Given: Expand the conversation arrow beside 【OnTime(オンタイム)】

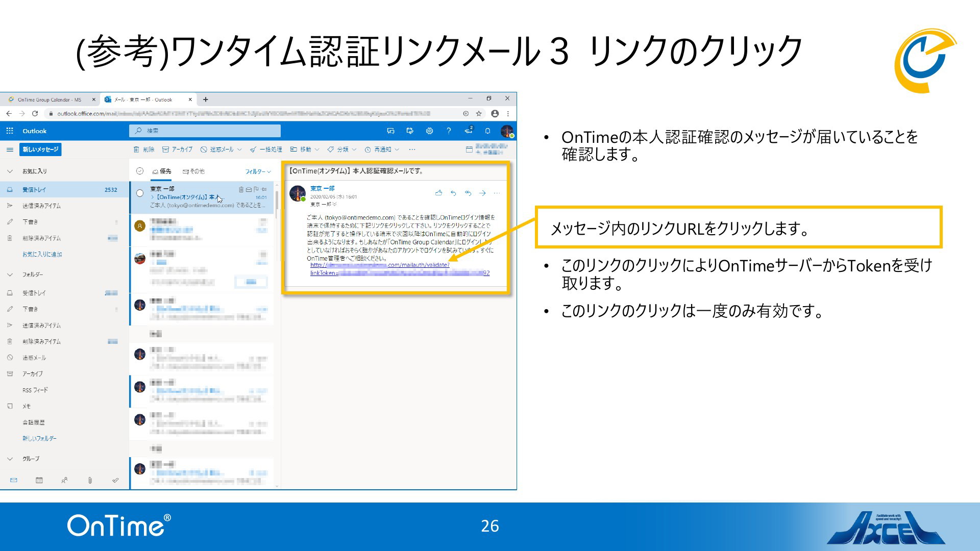Looking at the screenshot, I should coord(153,197).
